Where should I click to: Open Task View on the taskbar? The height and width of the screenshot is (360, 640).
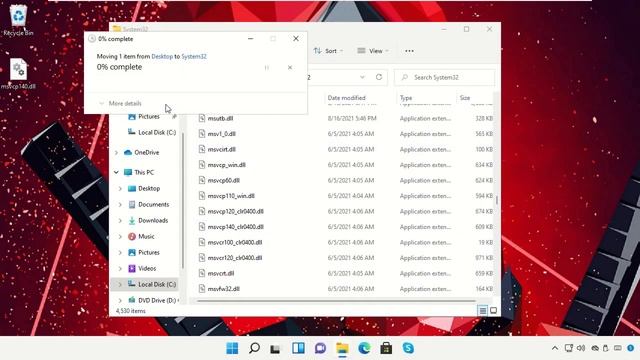tap(276, 348)
